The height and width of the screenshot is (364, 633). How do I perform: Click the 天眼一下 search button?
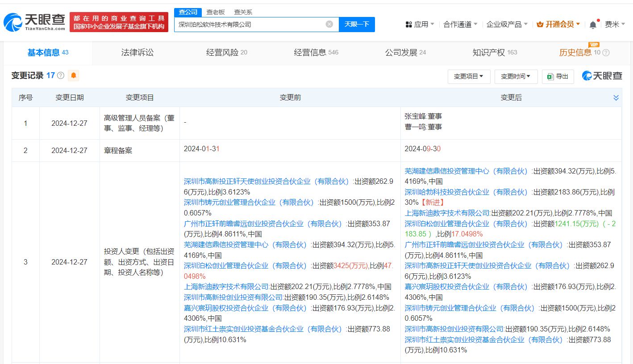[x=357, y=24]
